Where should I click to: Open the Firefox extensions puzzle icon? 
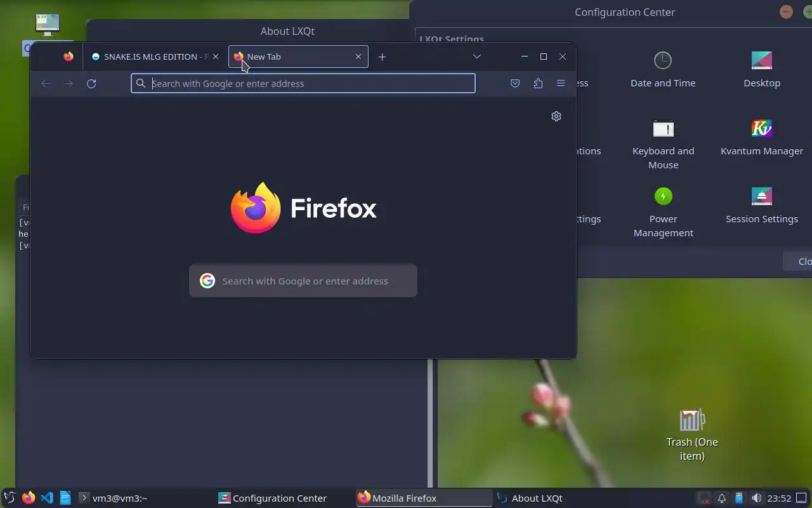tap(538, 83)
